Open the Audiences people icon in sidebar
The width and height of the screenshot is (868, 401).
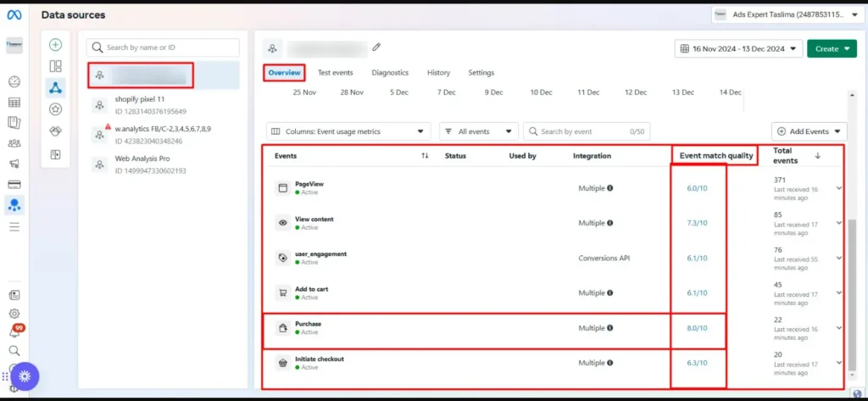[14, 143]
